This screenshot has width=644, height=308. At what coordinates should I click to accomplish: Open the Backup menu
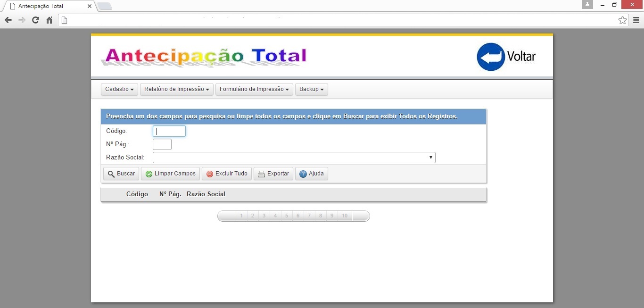pos(311,89)
